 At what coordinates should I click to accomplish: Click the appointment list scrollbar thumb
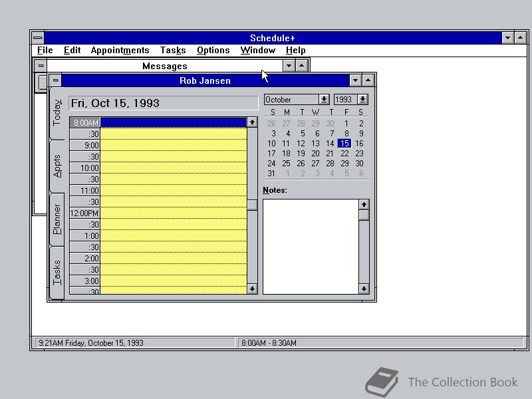[x=252, y=205]
